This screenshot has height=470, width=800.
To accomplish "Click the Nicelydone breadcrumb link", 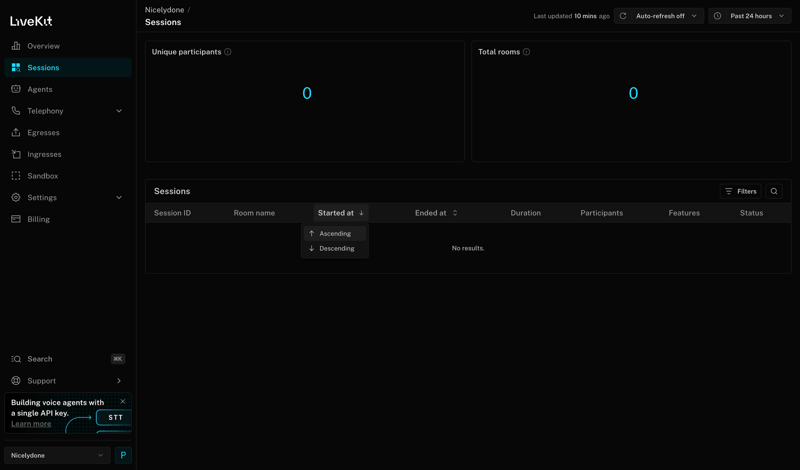I will point(164,10).
